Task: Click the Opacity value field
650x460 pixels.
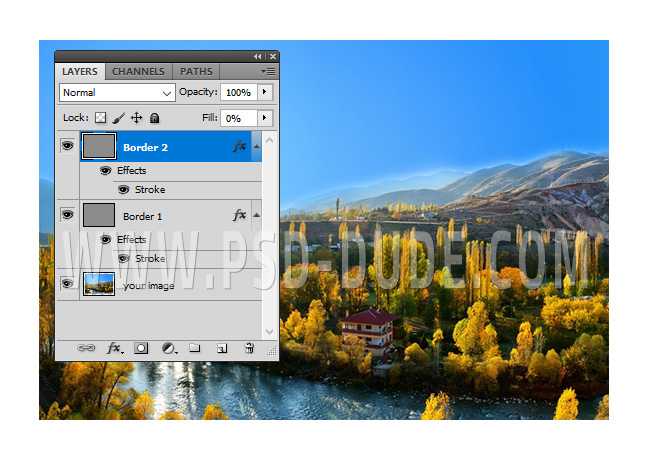Action: tap(239, 92)
